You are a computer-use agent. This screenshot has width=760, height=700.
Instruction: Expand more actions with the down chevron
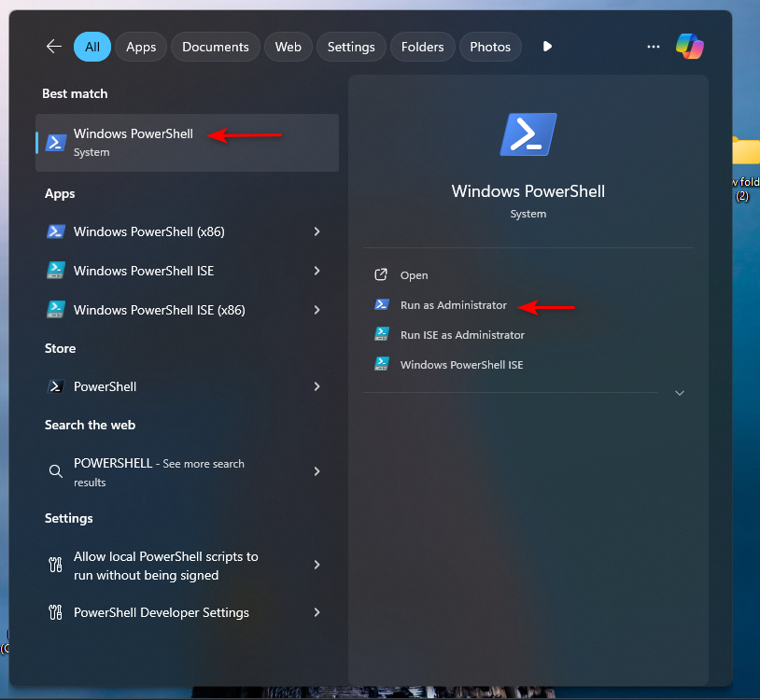tap(680, 393)
